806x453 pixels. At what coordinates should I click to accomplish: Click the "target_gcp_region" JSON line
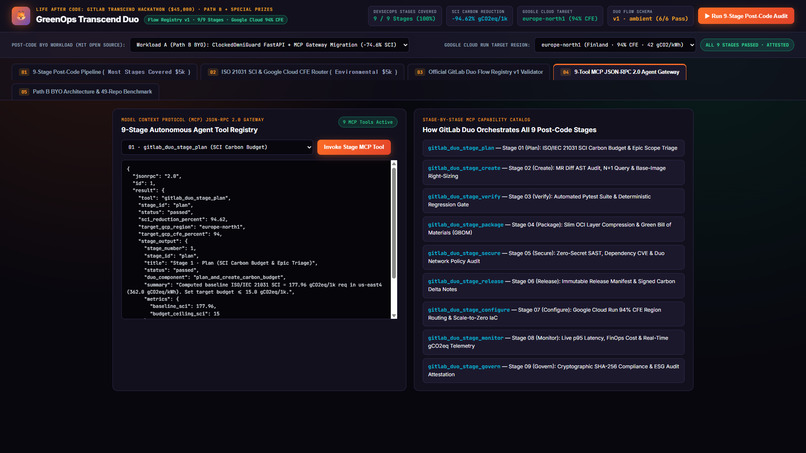click(x=191, y=227)
